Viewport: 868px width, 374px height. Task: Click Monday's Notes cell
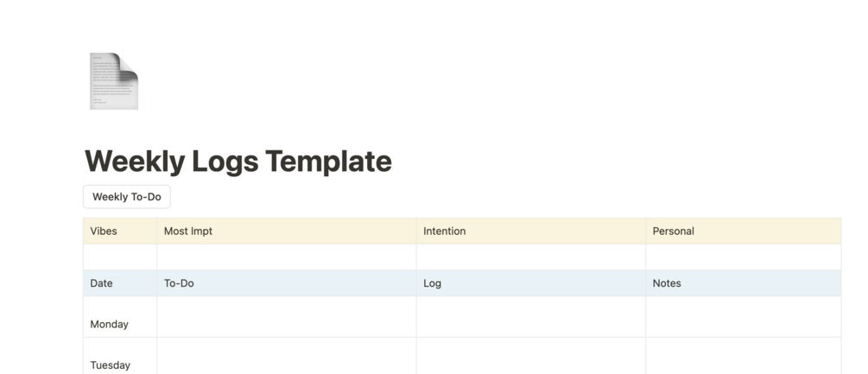pyautogui.click(x=743, y=318)
